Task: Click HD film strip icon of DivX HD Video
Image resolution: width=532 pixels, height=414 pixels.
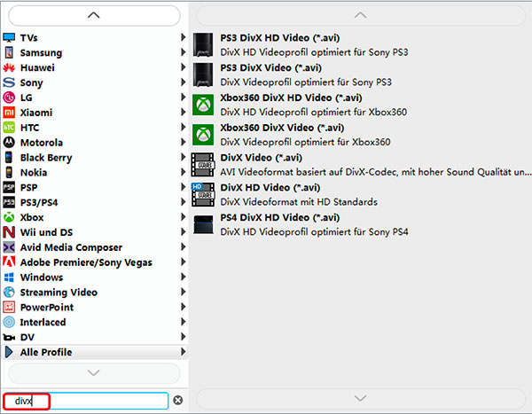Action: 202,194
